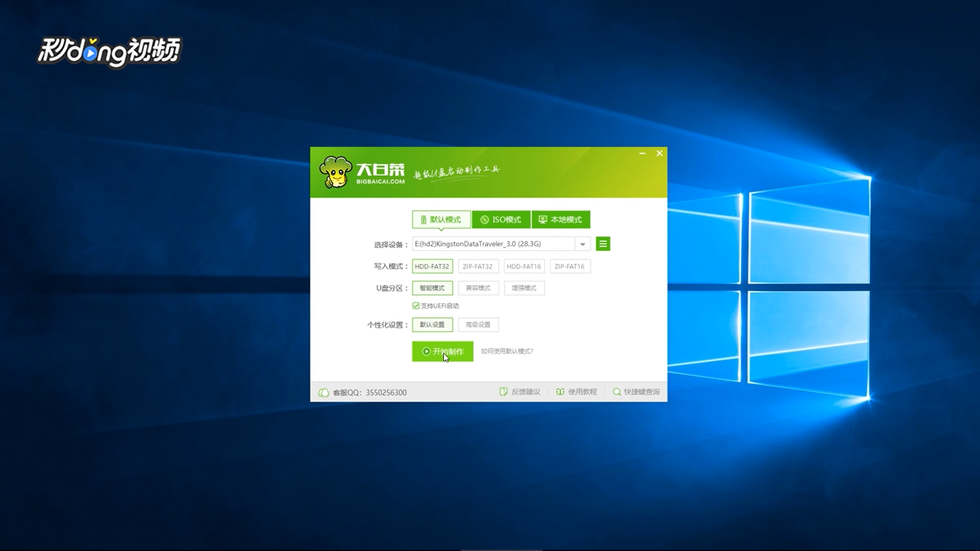The image size is (980, 551).
Task: Open 使用教程 tutorial link
Action: click(x=576, y=392)
